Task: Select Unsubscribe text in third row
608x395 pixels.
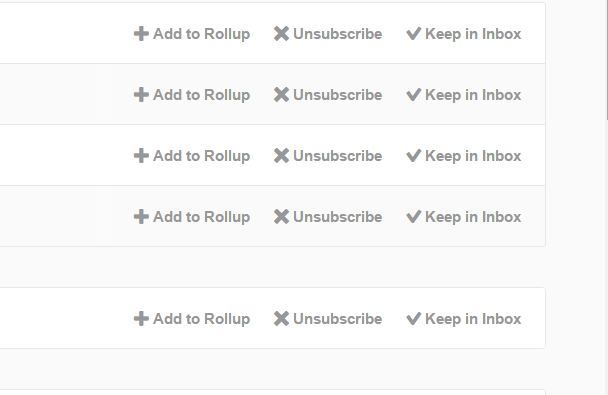Action: pos(337,156)
